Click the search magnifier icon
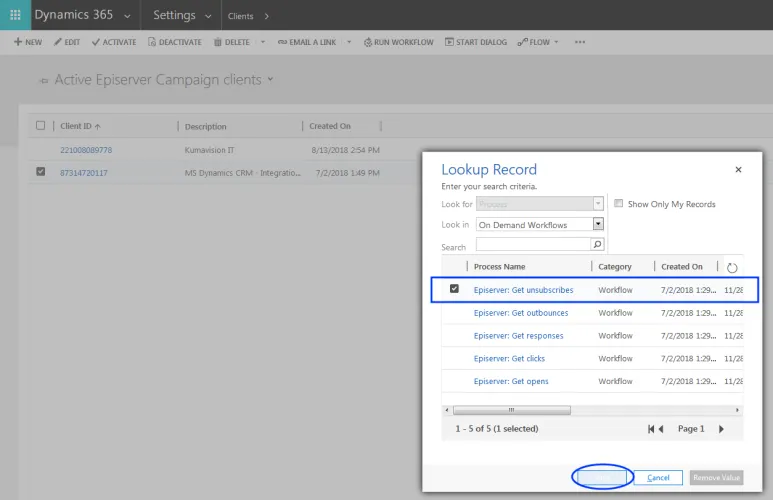The image size is (773, 500). pyautogui.click(x=597, y=244)
